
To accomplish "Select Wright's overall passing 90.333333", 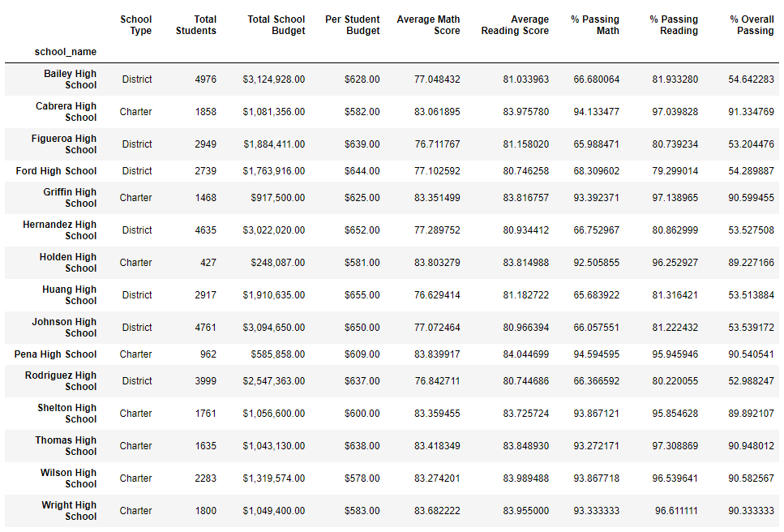I will coord(751,512).
